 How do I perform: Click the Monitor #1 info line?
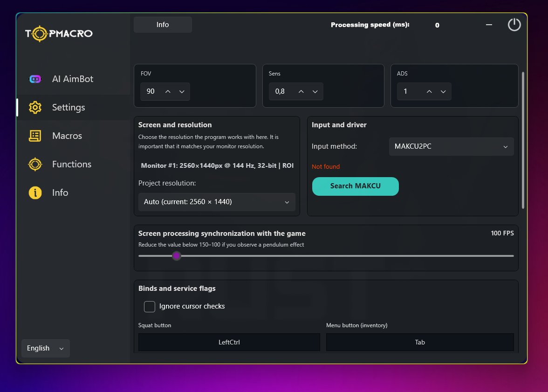click(217, 166)
